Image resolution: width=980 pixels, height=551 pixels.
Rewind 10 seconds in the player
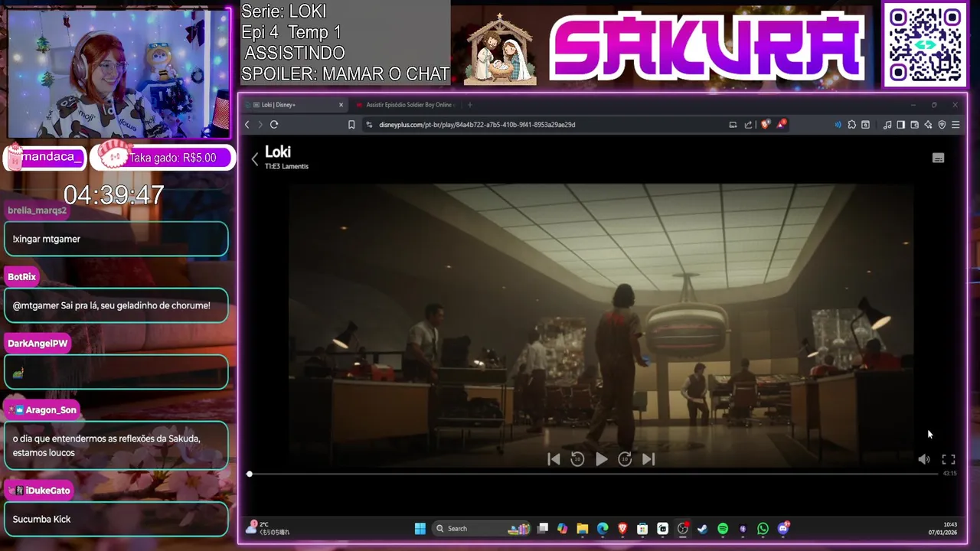point(577,459)
